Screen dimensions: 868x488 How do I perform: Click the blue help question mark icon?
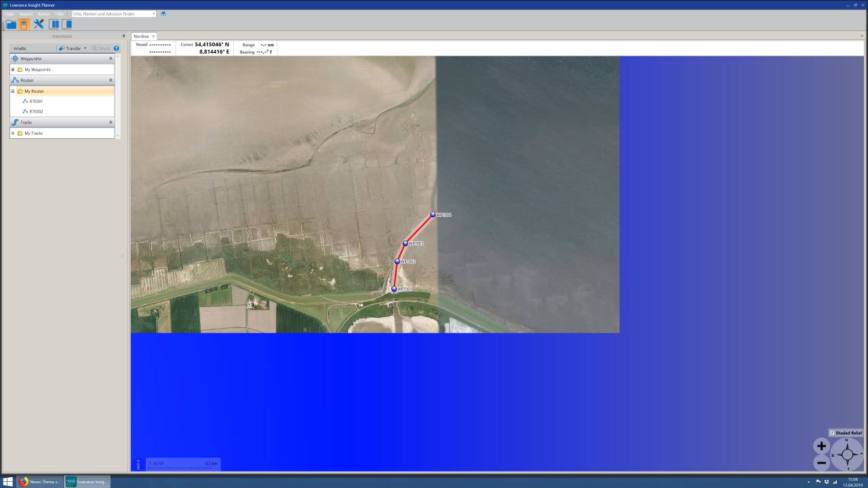click(117, 48)
